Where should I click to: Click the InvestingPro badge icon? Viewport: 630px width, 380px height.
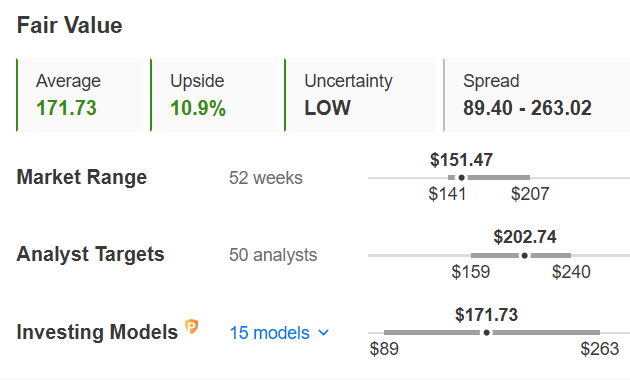pos(192,327)
